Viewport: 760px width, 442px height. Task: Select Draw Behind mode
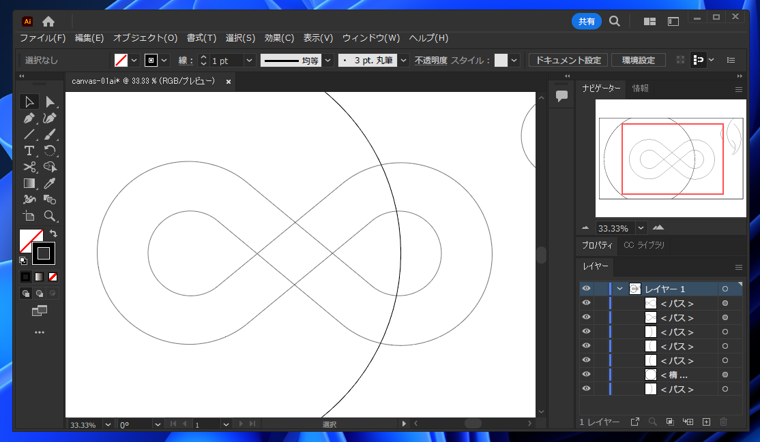(x=39, y=294)
